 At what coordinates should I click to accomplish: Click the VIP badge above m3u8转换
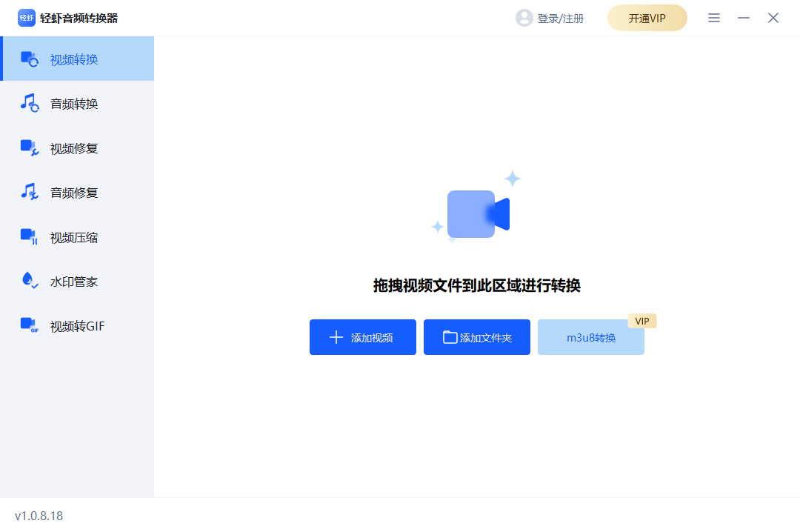[x=641, y=321]
